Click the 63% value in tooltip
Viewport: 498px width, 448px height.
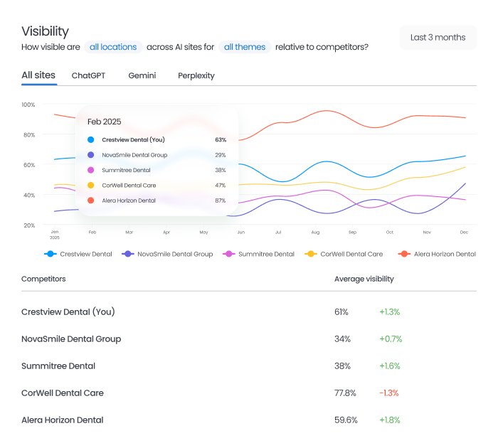pos(221,139)
